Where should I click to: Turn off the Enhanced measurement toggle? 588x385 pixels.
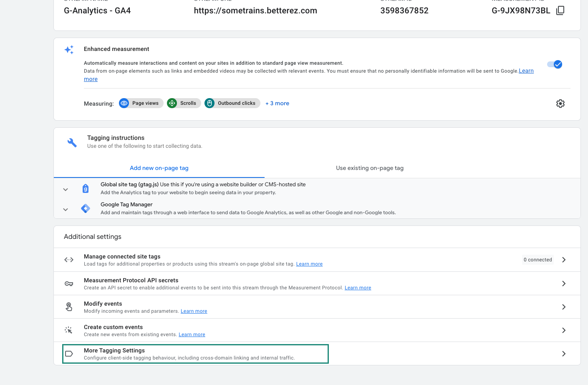tap(555, 64)
